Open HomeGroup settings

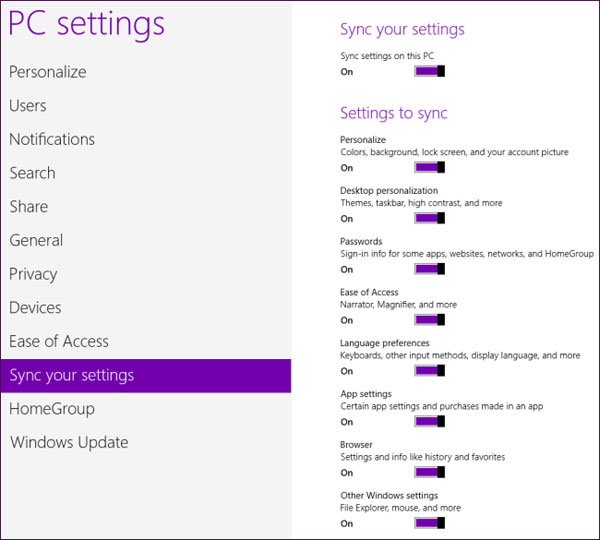[52, 409]
